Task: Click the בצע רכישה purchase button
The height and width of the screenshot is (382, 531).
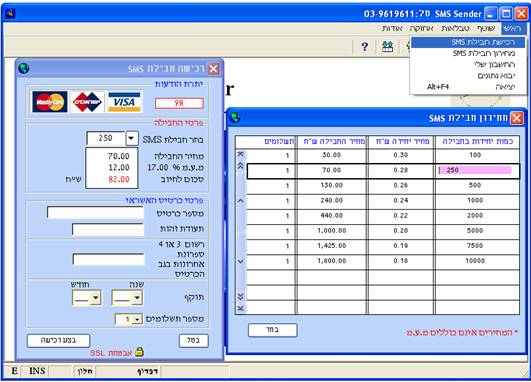Action: click(59, 340)
